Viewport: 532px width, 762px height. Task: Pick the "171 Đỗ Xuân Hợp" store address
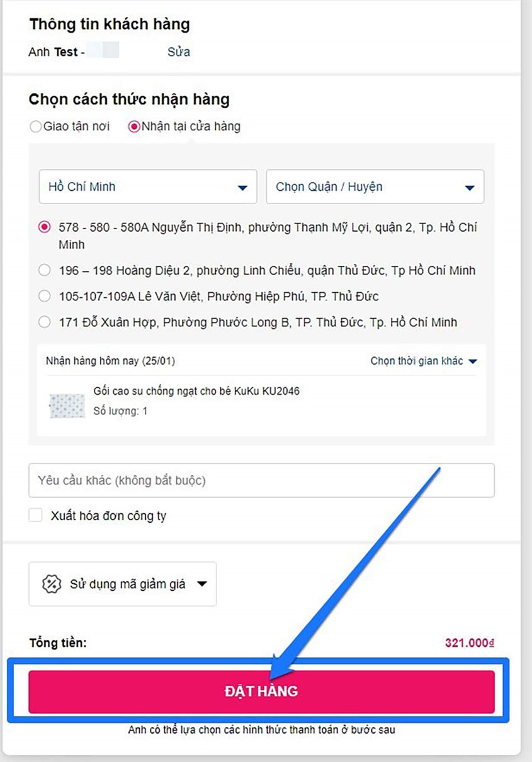[44, 322]
